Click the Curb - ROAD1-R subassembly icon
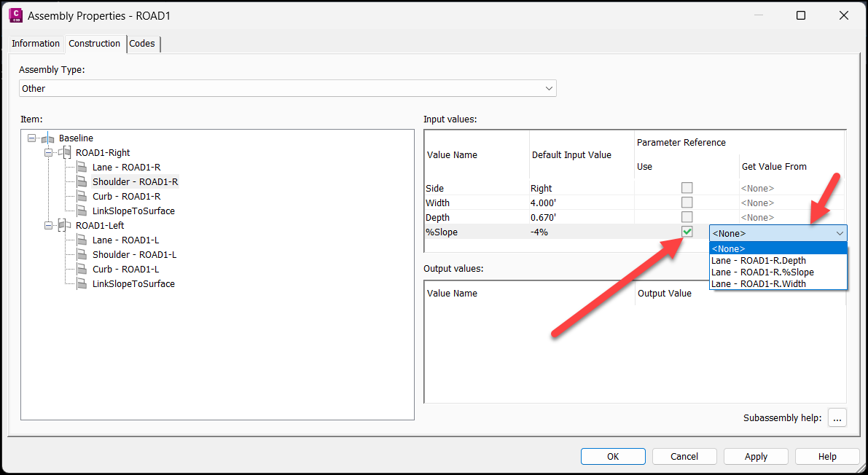 pos(82,196)
